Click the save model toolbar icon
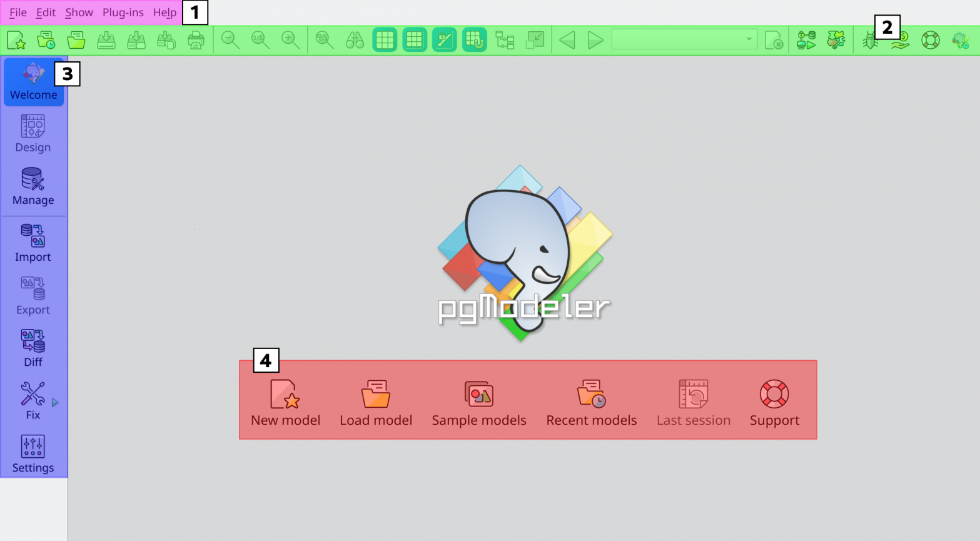 pyautogui.click(x=106, y=40)
